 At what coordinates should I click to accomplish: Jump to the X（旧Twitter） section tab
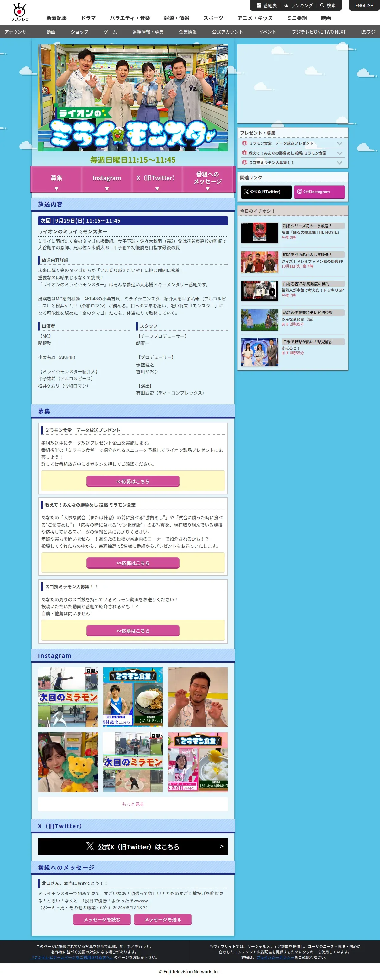point(157,179)
